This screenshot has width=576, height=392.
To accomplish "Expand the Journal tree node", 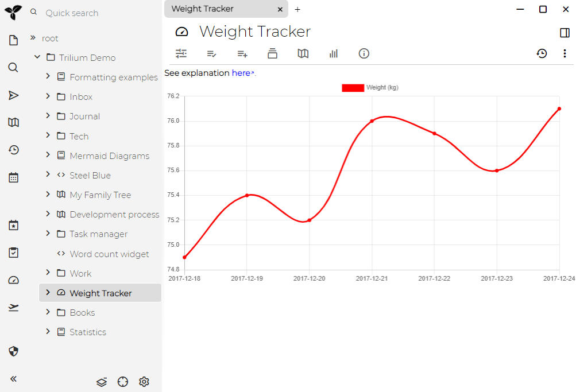I will pyautogui.click(x=48, y=116).
